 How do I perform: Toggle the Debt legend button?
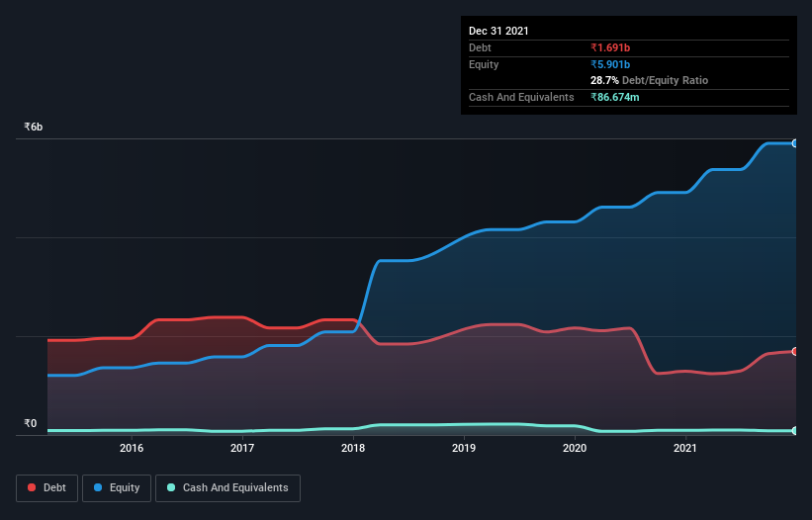[x=46, y=488]
